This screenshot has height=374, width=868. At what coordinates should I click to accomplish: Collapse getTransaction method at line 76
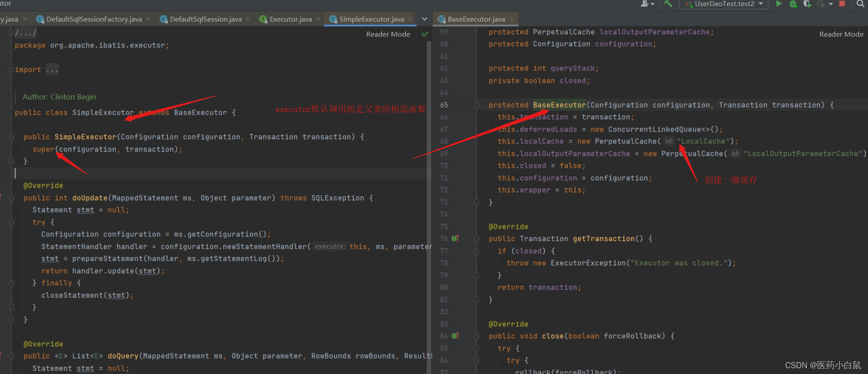click(x=477, y=239)
